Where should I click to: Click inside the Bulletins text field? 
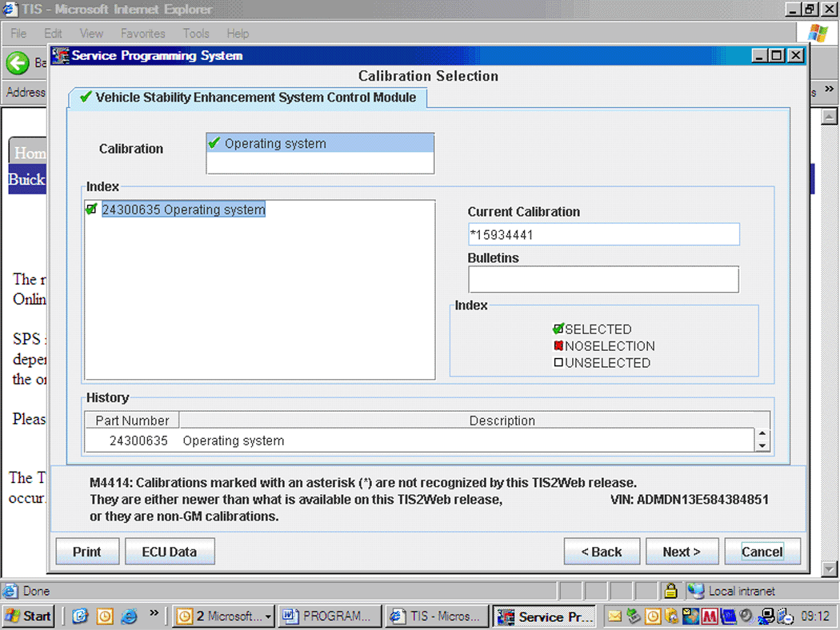(603, 280)
